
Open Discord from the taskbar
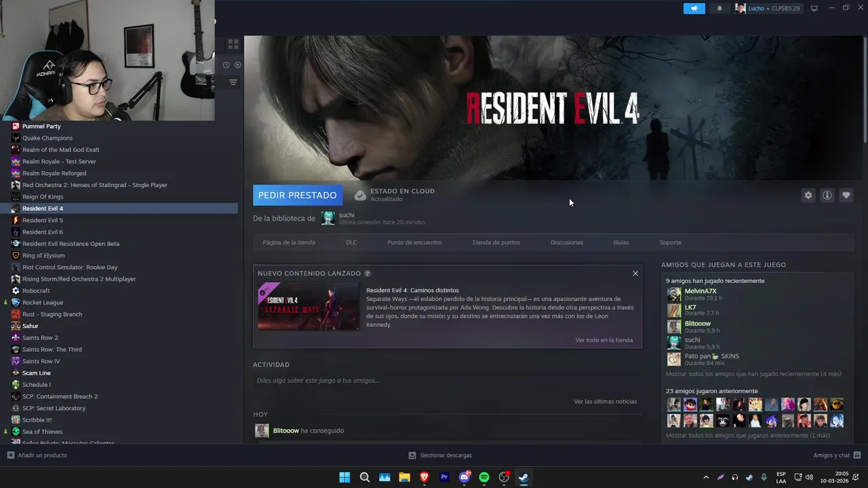click(465, 477)
